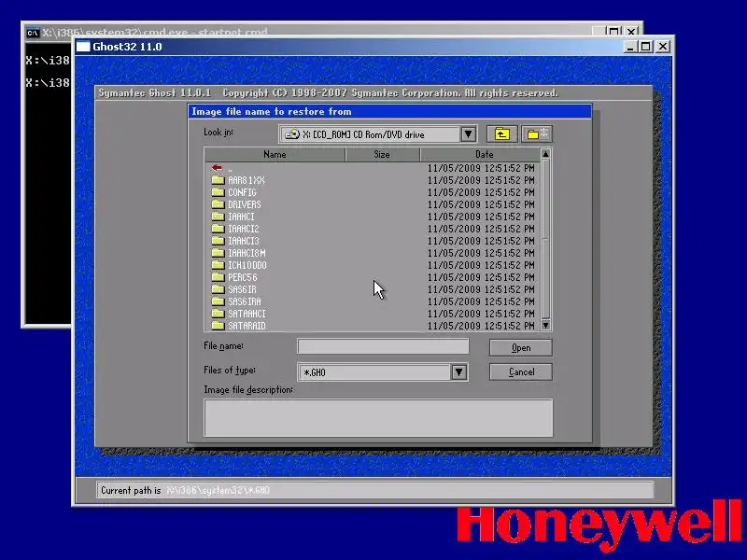Image resolution: width=747 pixels, height=560 pixels.
Task: Click the DRIVERS folder name text
Action: coord(245,204)
